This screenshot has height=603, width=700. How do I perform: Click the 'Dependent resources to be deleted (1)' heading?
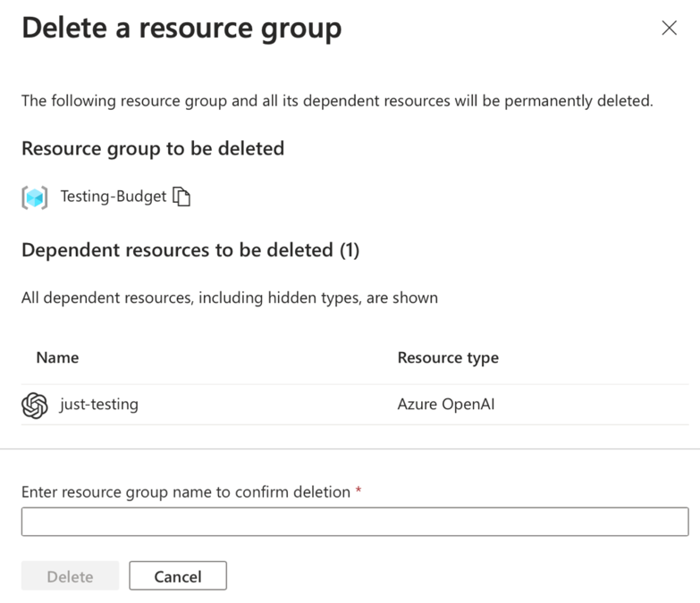click(190, 250)
